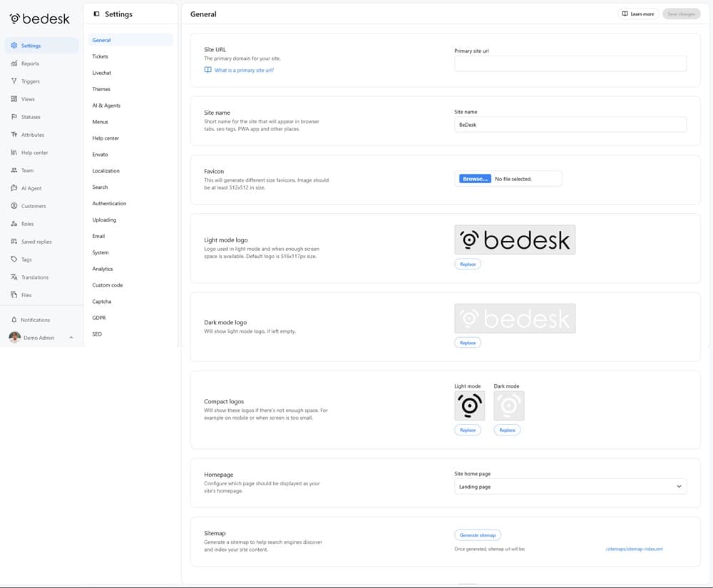
Task: Click Browse to choose a favicon file
Action: pyautogui.click(x=475, y=179)
